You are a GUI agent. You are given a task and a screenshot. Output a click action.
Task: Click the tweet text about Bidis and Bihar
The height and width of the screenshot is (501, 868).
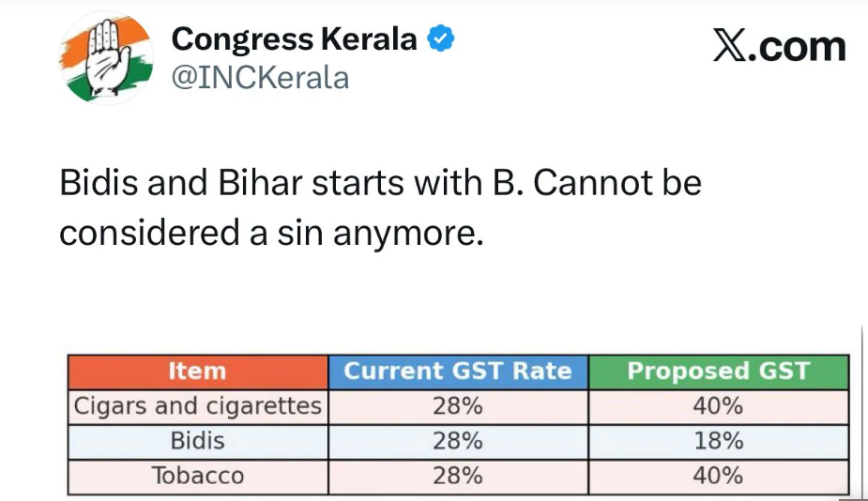[380, 205]
